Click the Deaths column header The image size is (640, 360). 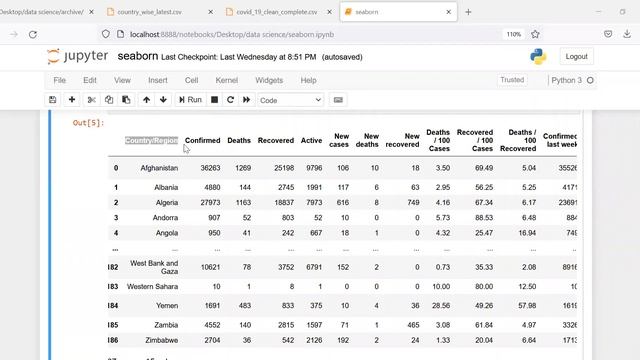(239, 140)
